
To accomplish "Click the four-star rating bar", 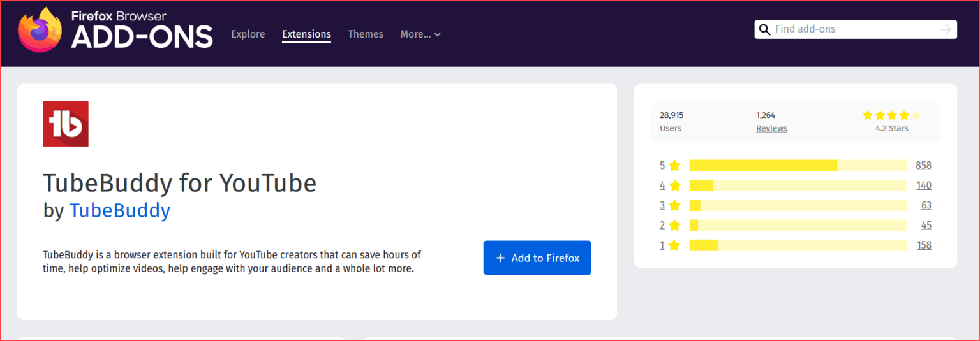I will pos(798,185).
